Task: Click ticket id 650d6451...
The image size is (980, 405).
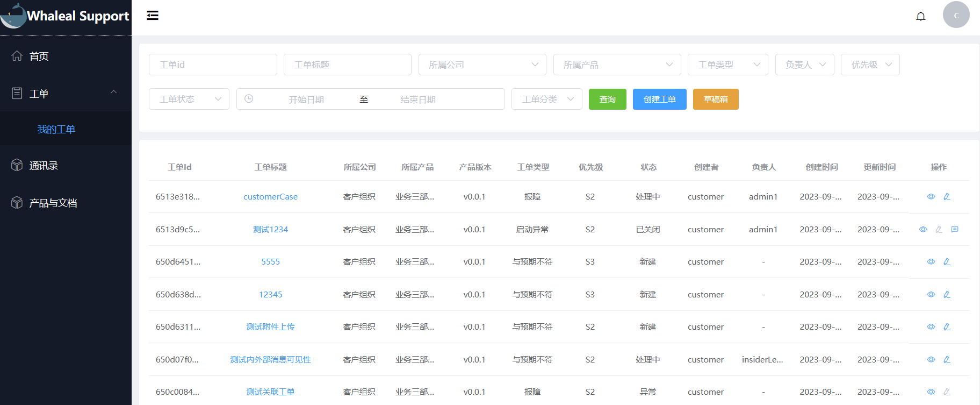Action: [178, 262]
